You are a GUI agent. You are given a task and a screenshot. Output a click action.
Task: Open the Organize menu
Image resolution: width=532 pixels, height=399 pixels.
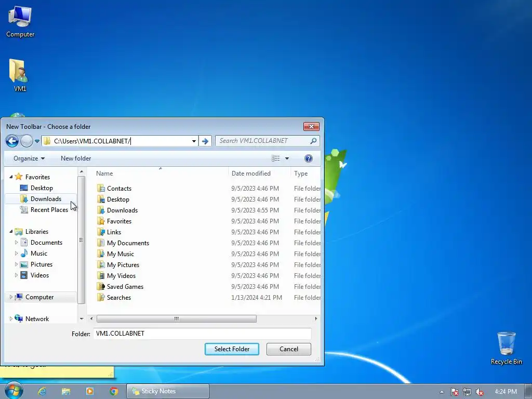point(29,158)
